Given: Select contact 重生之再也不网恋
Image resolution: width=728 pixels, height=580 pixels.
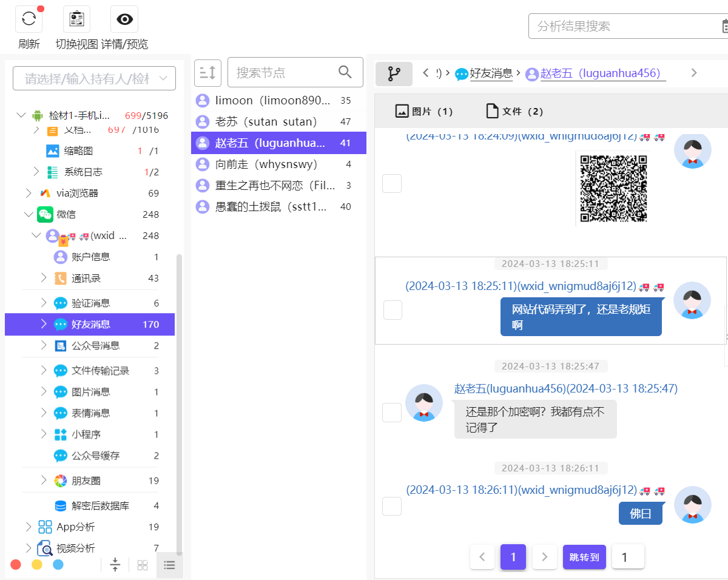Looking at the screenshot, I should pyautogui.click(x=278, y=185).
